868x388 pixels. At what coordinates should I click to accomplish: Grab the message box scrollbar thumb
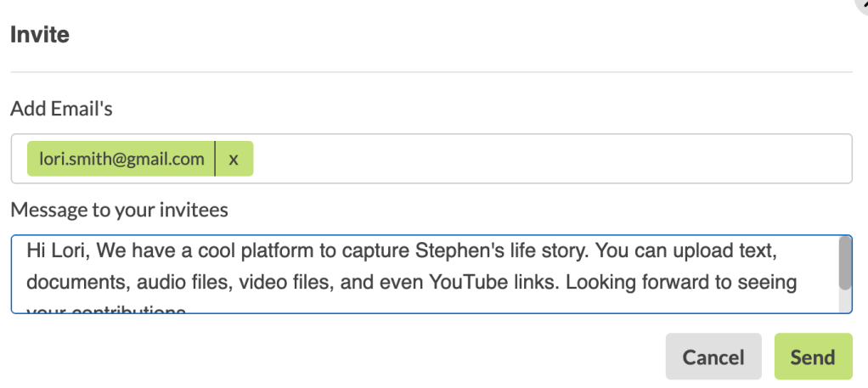click(x=844, y=262)
